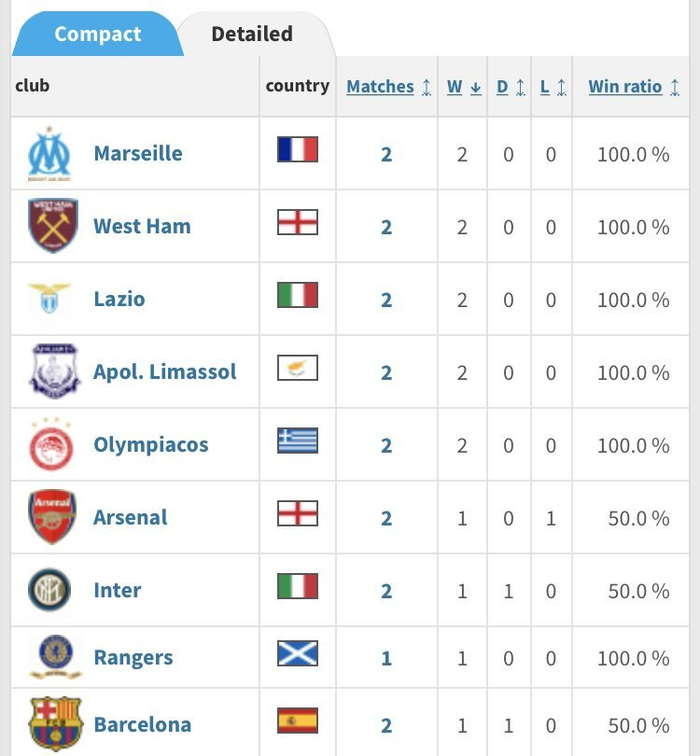Click the Cyprus flag in the Apol. Limassol row

[298, 368]
